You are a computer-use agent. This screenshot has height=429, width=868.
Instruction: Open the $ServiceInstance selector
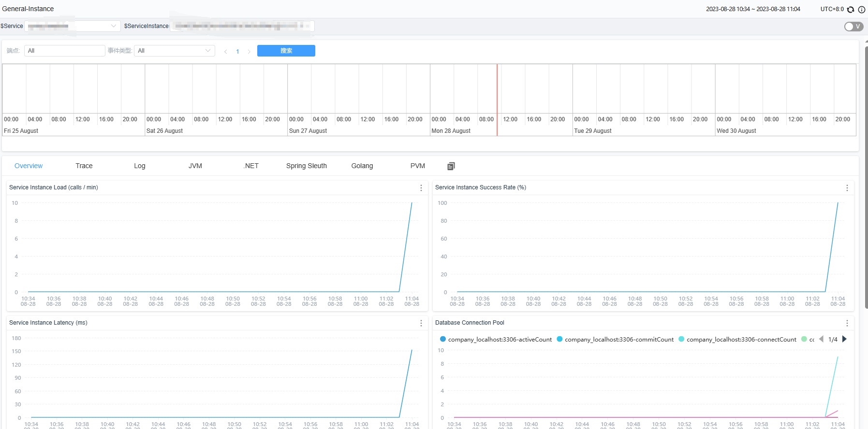(x=242, y=26)
